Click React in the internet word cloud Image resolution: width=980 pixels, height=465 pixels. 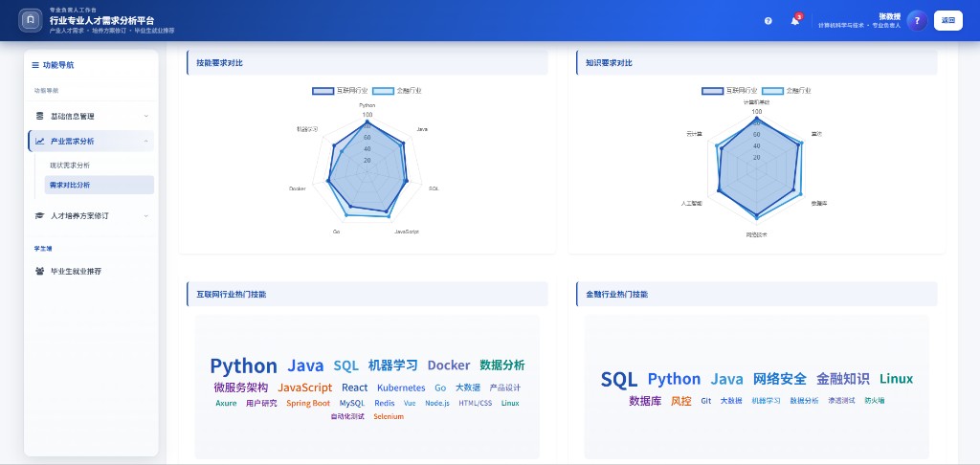(x=354, y=387)
